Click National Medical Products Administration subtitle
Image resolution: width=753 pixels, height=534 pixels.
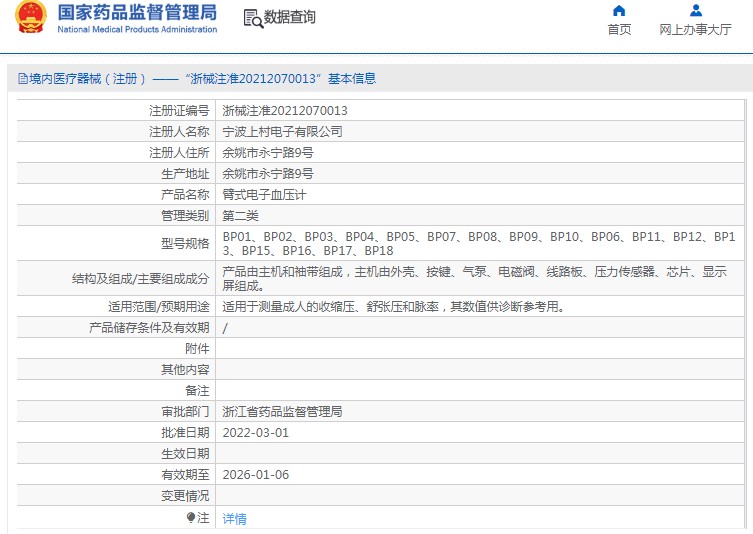pyautogui.click(x=137, y=29)
